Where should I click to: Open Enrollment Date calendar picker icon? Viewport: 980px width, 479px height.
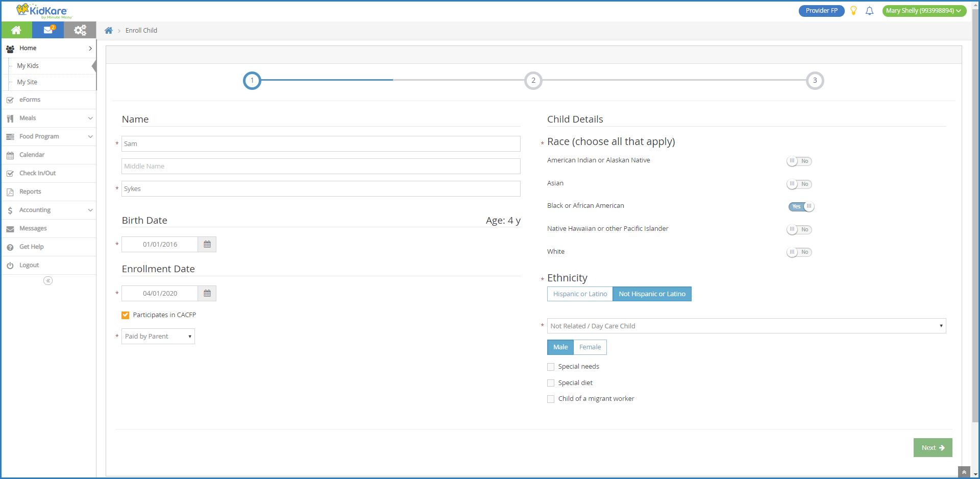click(207, 294)
